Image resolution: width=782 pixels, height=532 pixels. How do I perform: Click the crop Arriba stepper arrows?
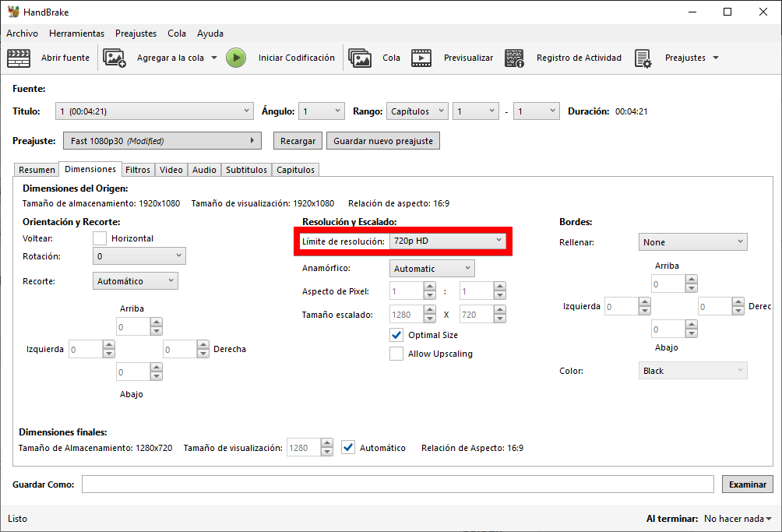[157, 327]
